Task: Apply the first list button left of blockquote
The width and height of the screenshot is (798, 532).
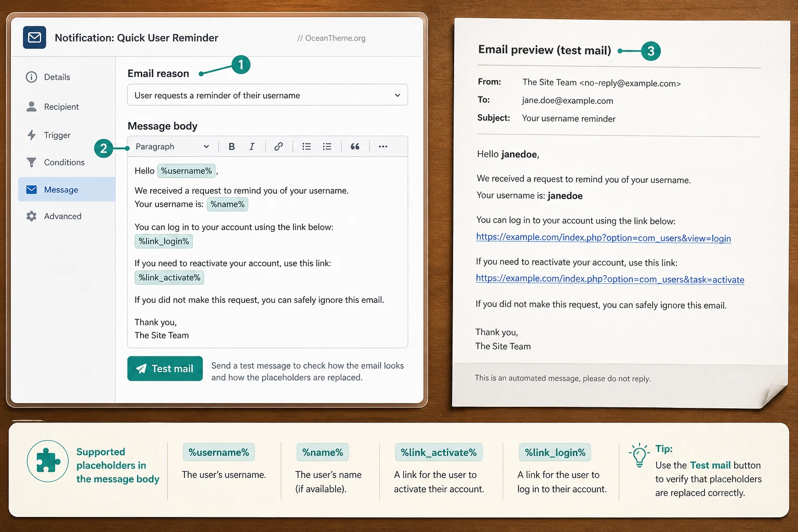Action: 307,147
